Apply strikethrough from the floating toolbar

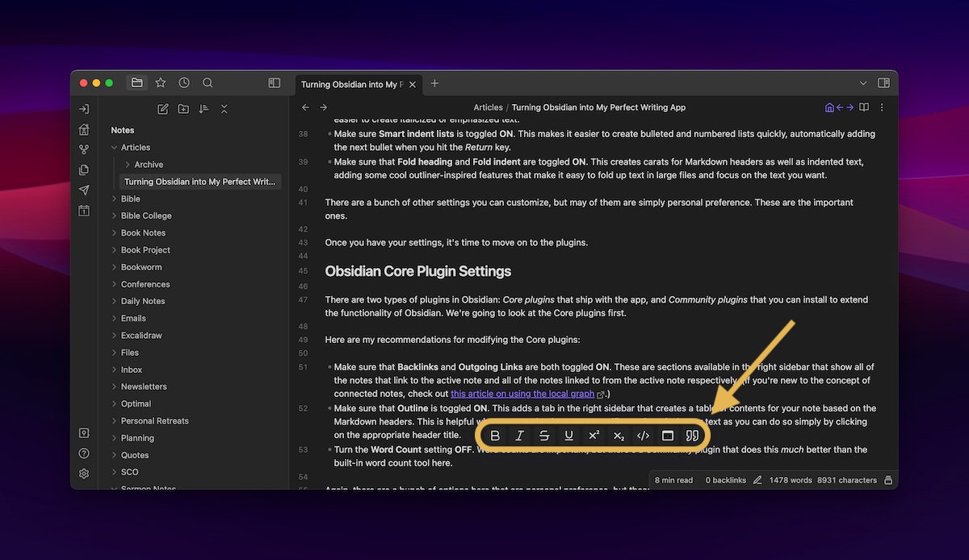pyautogui.click(x=544, y=436)
